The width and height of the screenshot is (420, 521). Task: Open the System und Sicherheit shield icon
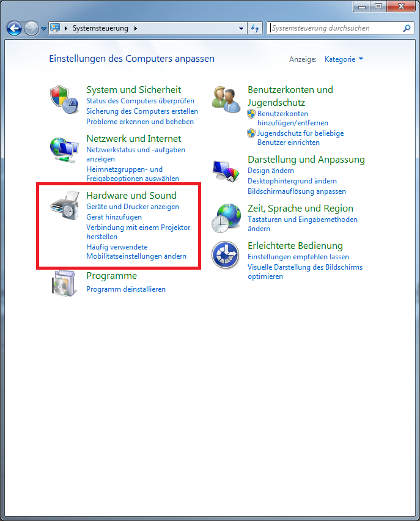click(64, 99)
